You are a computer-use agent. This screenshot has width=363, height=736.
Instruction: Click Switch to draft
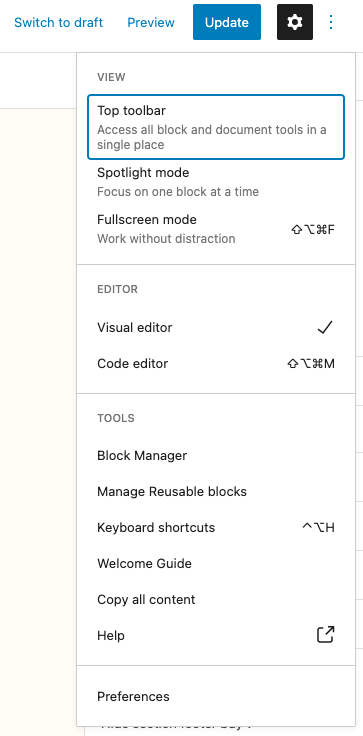[x=59, y=22]
